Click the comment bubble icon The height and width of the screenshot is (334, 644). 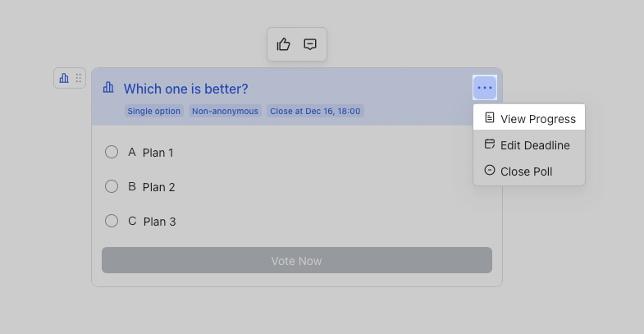310,44
